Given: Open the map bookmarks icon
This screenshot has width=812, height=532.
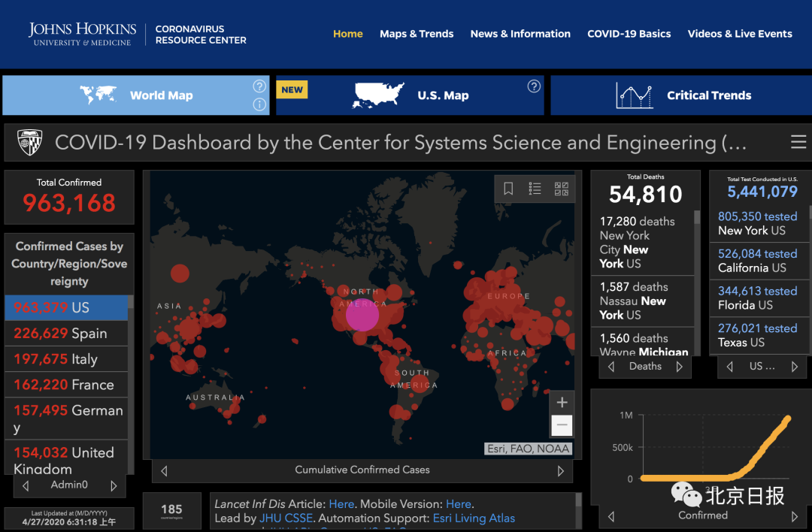Looking at the screenshot, I should 508,189.
